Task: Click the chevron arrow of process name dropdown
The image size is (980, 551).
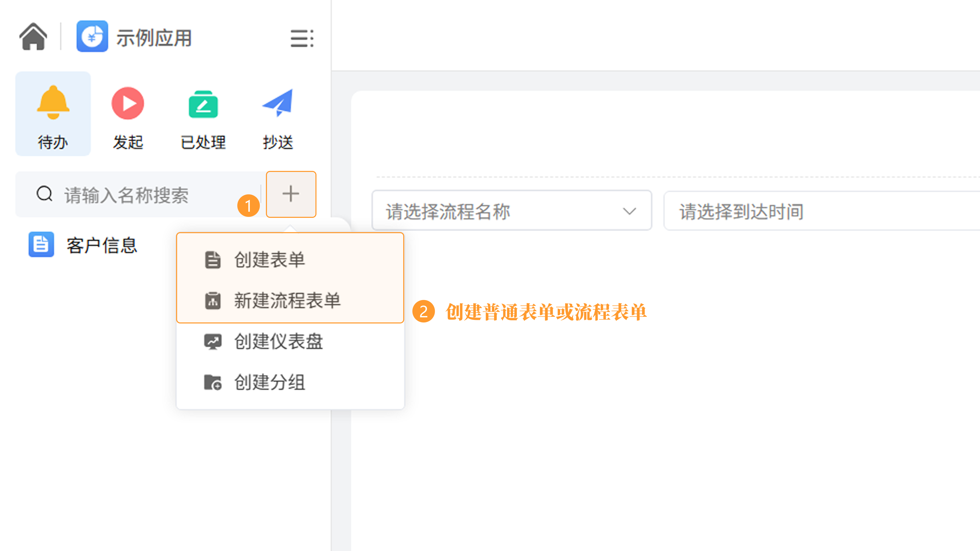Action: coord(629,211)
